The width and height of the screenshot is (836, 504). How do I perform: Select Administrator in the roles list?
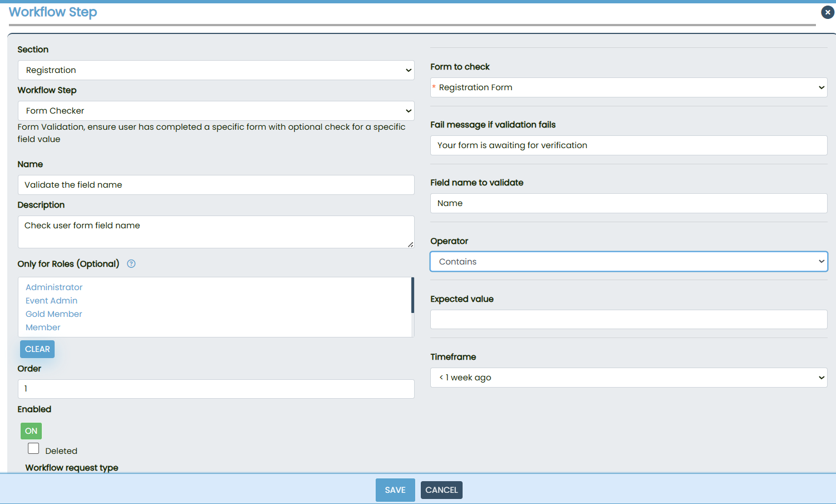[54, 287]
